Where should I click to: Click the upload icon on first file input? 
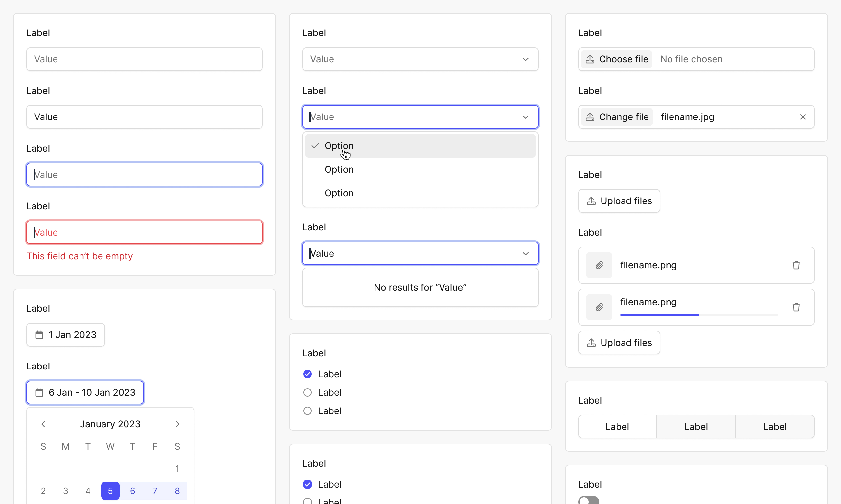pos(590,59)
